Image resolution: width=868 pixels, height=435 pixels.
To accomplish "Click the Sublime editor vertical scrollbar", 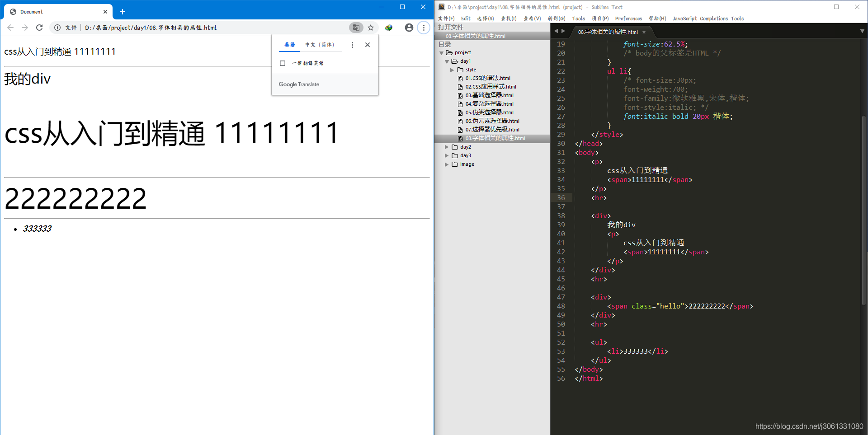I will click(864, 210).
